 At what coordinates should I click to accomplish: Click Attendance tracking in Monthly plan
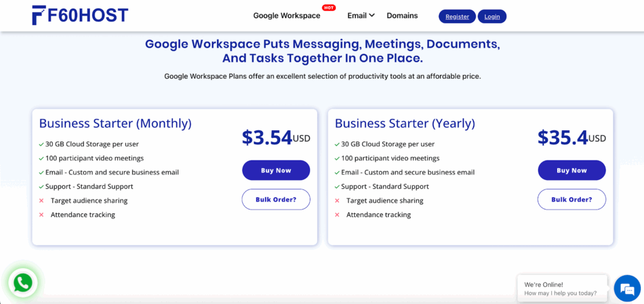83,215
